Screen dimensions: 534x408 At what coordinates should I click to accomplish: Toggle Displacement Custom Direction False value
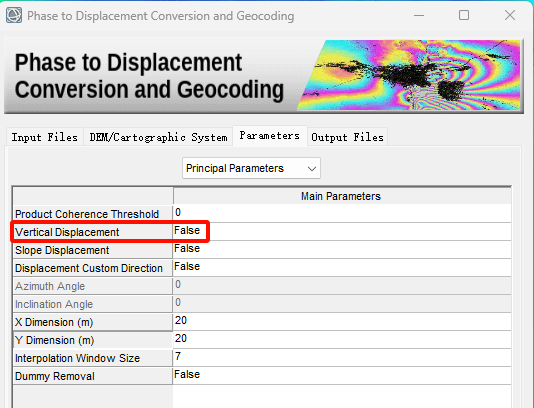coord(342,267)
